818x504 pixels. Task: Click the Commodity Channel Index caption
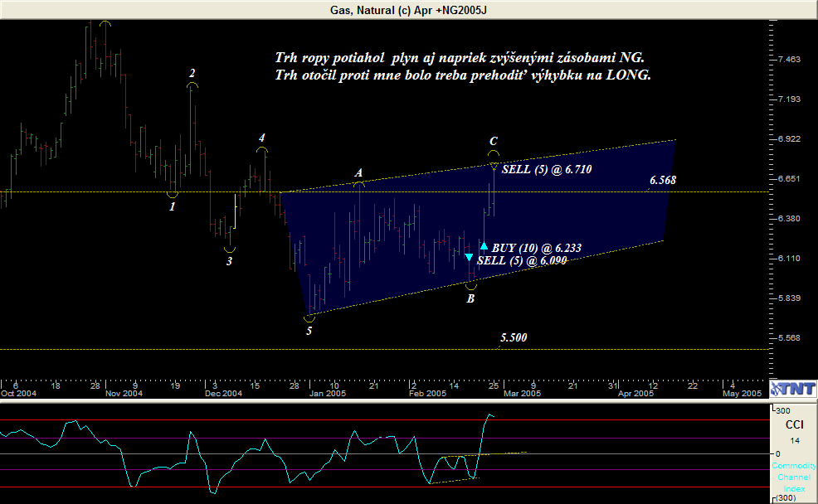(794, 477)
